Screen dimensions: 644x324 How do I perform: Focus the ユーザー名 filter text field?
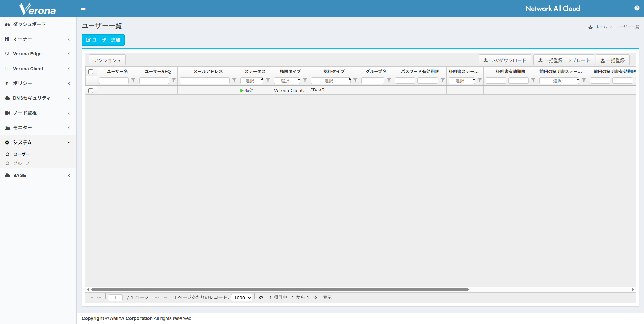(114, 81)
